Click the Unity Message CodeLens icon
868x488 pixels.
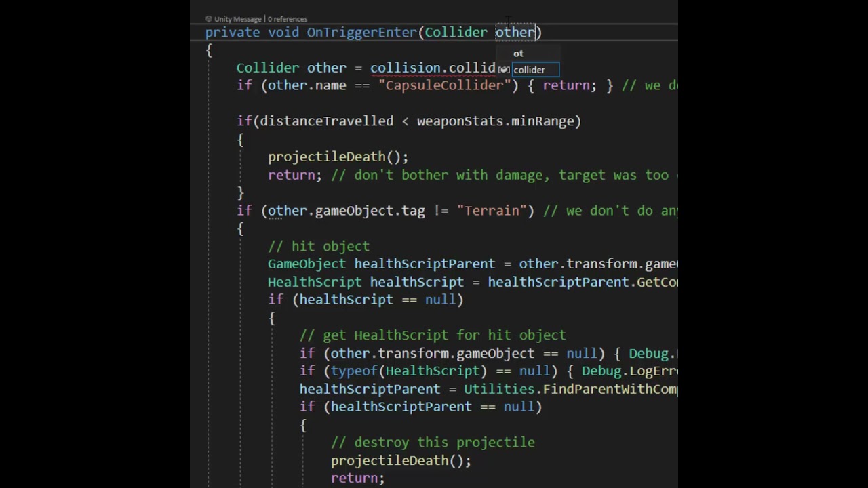pos(209,19)
